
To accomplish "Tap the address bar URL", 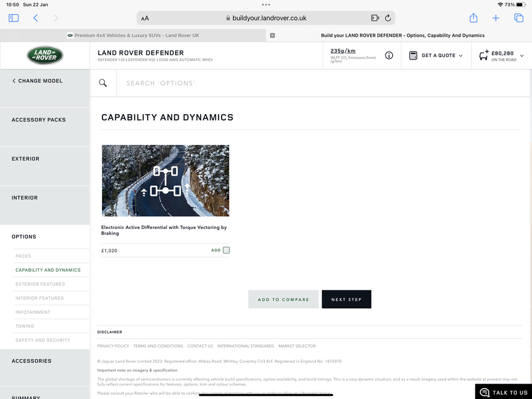I will point(269,18).
